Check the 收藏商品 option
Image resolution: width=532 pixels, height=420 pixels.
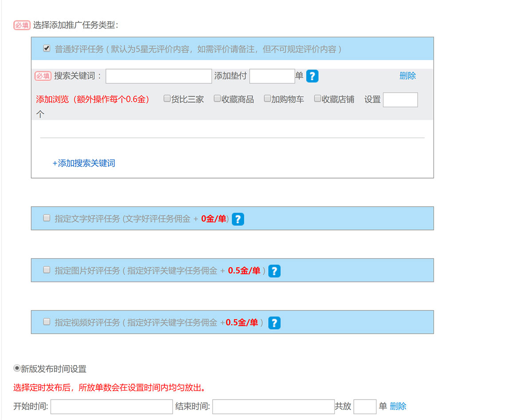217,98
